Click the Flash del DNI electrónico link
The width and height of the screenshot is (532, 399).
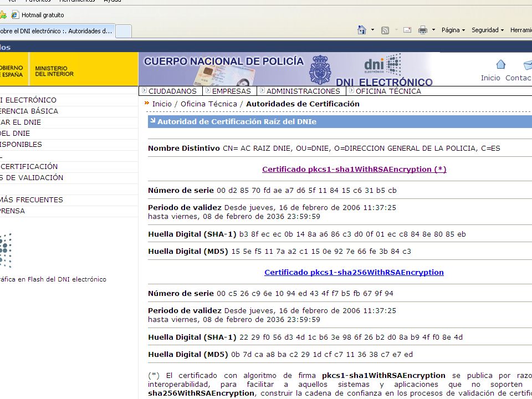(x=53, y=279)
